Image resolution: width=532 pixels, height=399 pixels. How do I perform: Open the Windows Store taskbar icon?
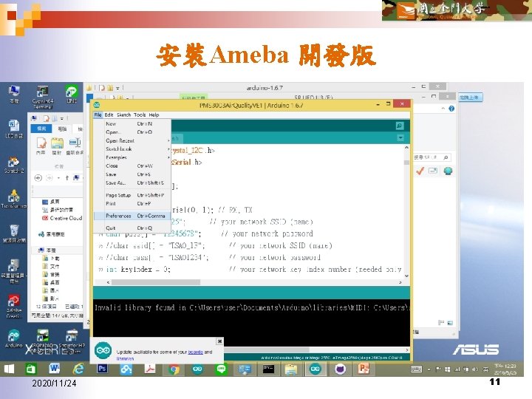click(31, 369)
